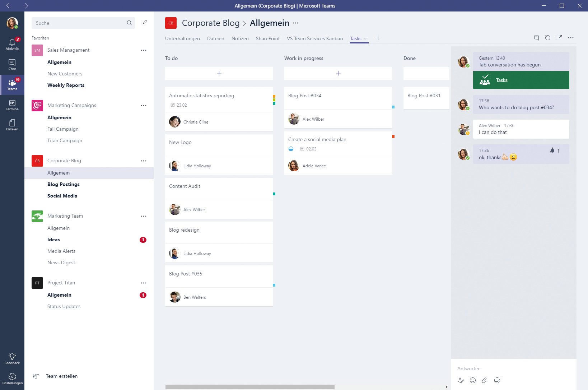This screenshot has width=588, height=390.
Task: Reload the tab with the refresh icon
Action: tap(548, 38)
